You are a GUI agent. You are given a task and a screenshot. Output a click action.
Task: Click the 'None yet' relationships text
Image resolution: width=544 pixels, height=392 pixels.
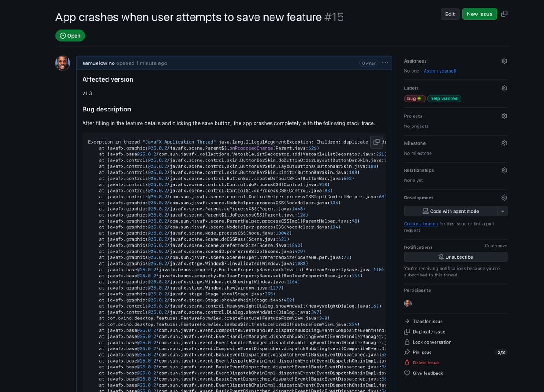pyautogui.click(x=413, y=180)
